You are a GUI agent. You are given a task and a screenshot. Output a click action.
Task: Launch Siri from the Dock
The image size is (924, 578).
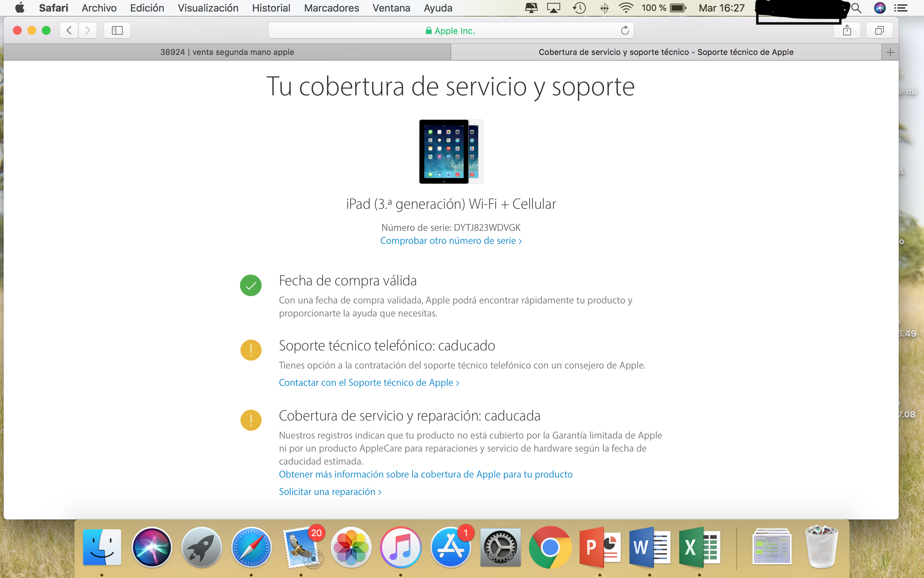point(152,547)
